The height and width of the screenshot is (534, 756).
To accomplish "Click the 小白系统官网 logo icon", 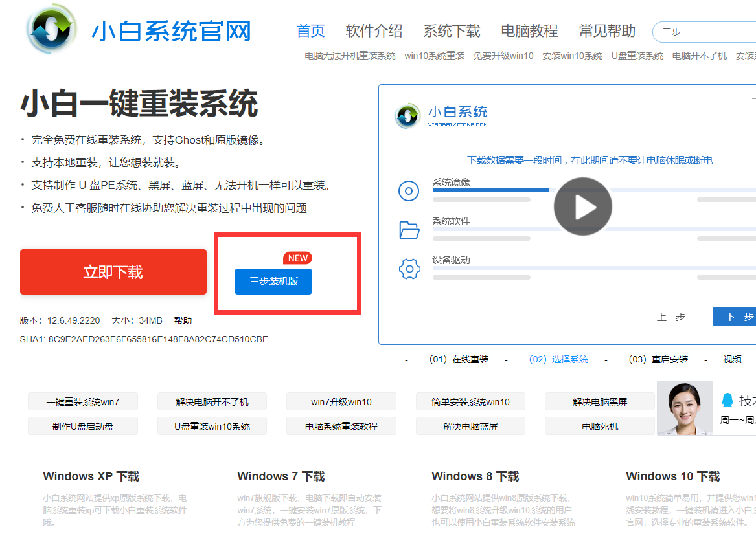I will coord(52,30).
